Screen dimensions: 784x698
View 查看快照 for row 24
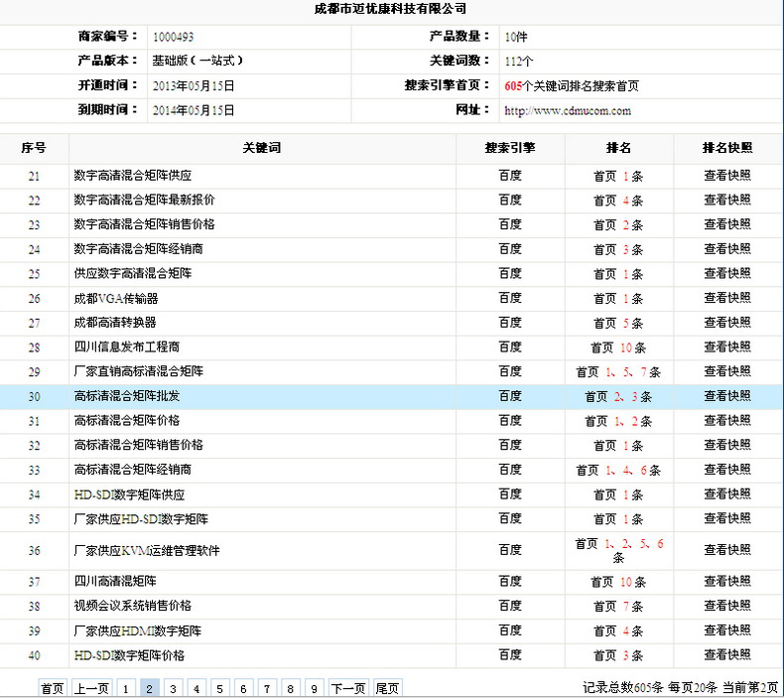click(727, 249)
